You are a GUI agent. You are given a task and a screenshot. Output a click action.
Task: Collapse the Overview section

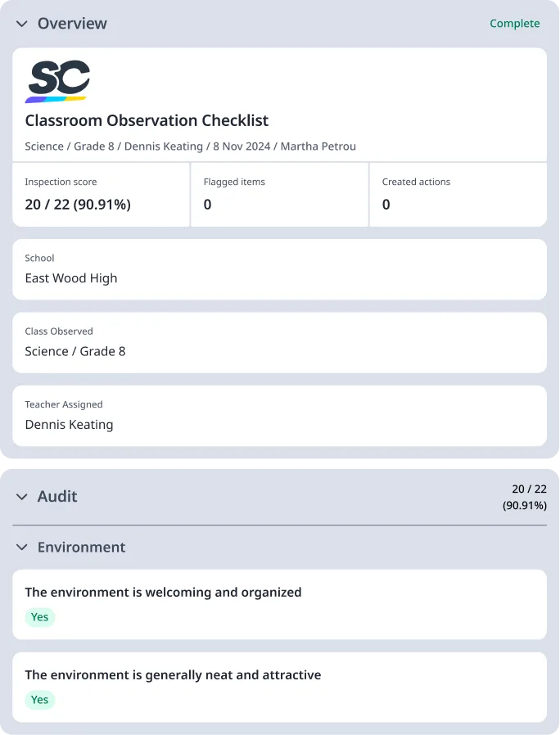click(20, 24)
